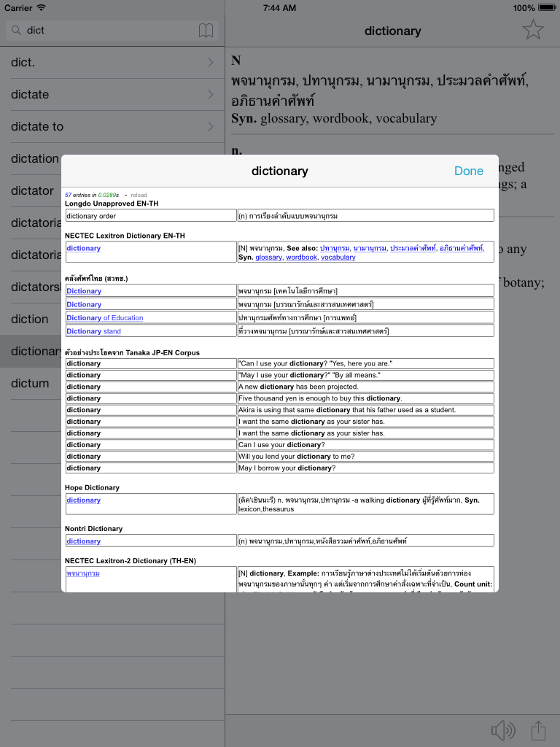Image resolution: width=560 pixels, height=747 pixels.
Task: Tap the 7:44 AM clock
Action: [x=279, y=7]
